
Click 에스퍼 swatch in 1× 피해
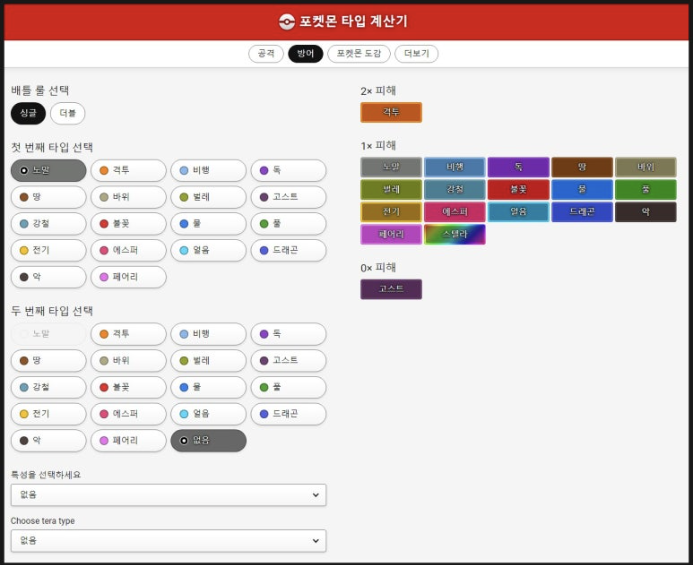pyautogui.click(x=455, y=212)
